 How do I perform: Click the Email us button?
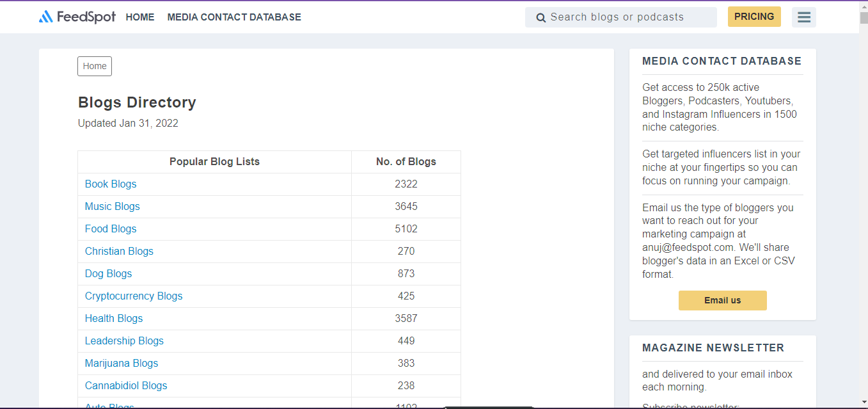pos(722,300)
